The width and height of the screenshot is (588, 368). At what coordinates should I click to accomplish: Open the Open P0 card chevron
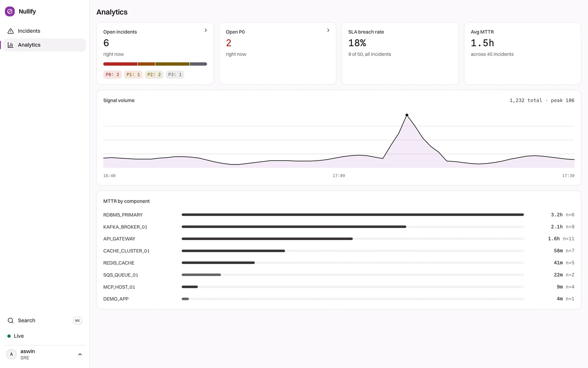pyautogui.click(x=328, y=30)
